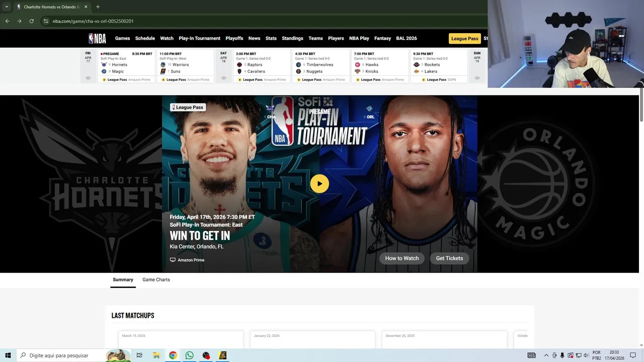This screenshot has width=644, height=362.
Task: Click the Magic team logo in scoreboard
Action: [104, 71]
